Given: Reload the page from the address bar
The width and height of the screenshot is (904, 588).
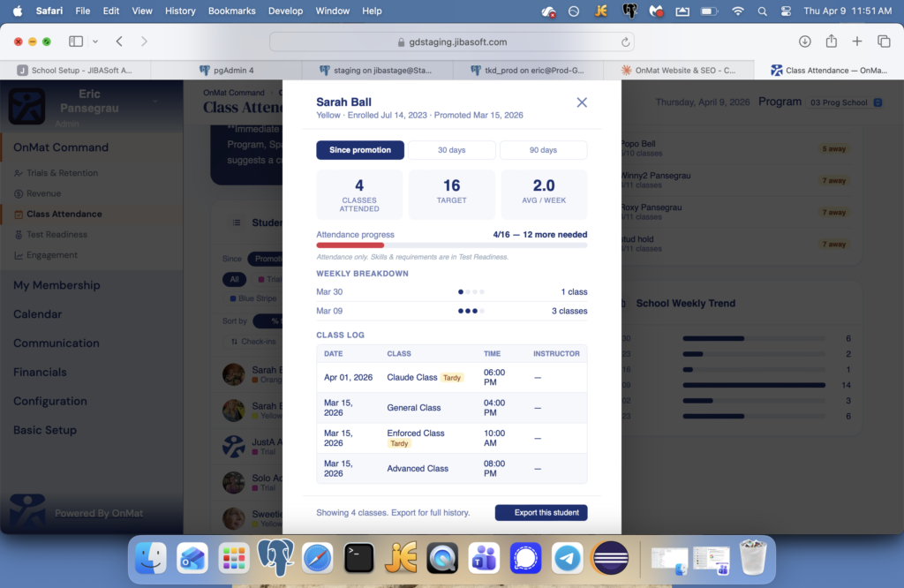Looking at the screenshot, I should click(x=626, y=41).
